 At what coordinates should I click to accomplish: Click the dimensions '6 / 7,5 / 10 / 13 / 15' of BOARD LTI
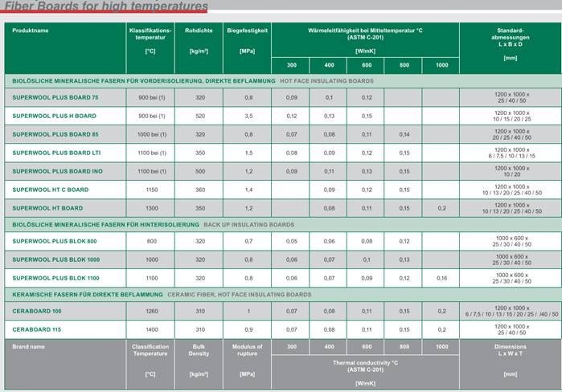point(511,156)
